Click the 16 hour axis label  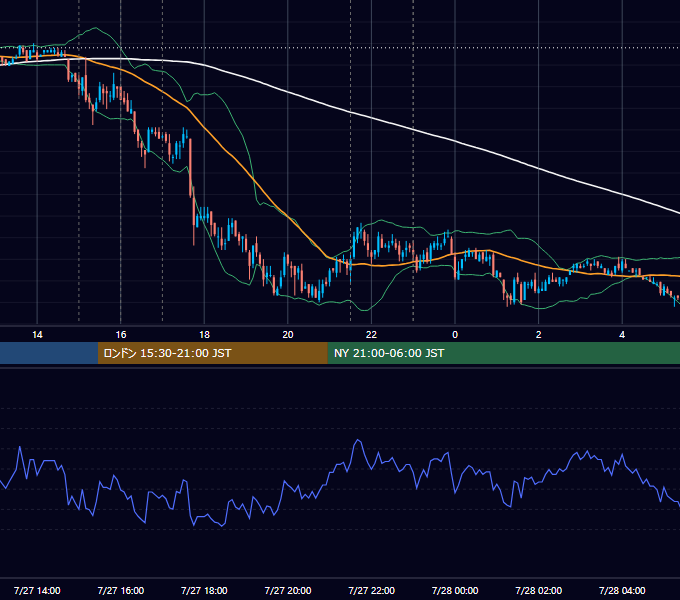[121, 335]
